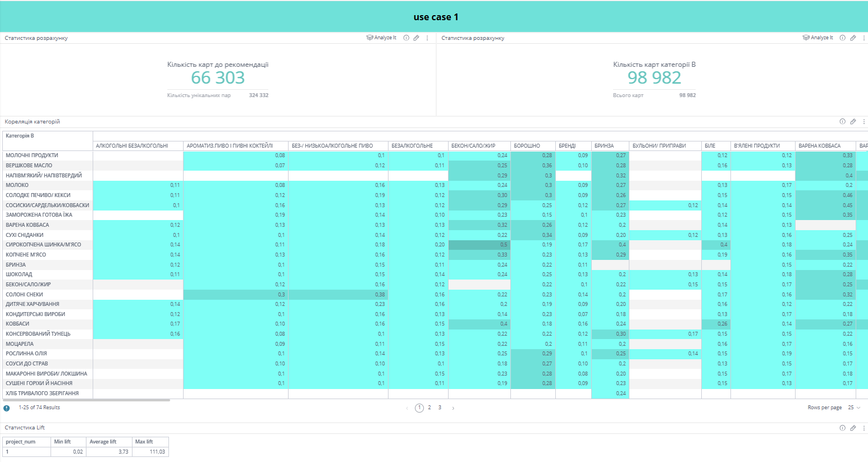Expand more options for 'Кореляція категорій' widget
The height and width of the screenshot is (462, 868).
(x=864, y=121)
